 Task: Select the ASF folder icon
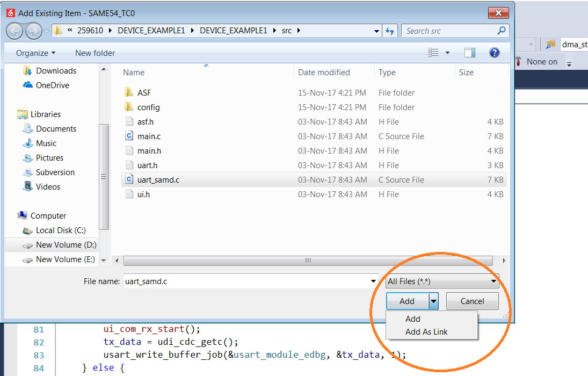click(129, 92)
